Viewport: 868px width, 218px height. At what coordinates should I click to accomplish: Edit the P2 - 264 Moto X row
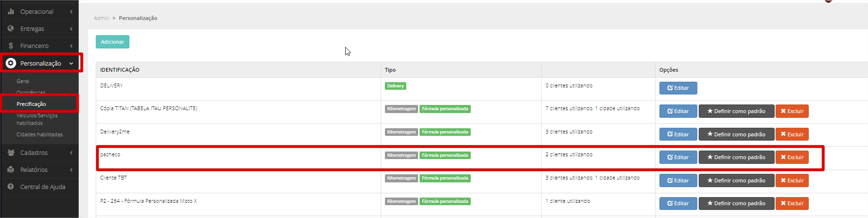click(x=678, y=203)
